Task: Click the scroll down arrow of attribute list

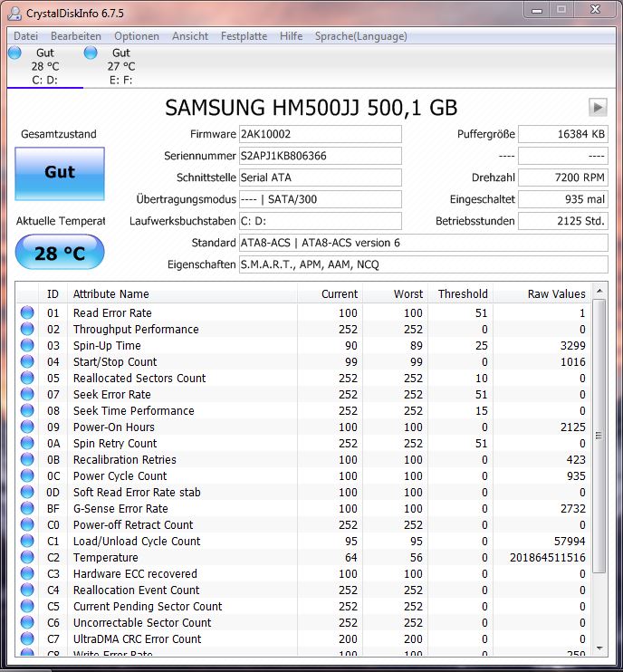Action: click(599, 648)
